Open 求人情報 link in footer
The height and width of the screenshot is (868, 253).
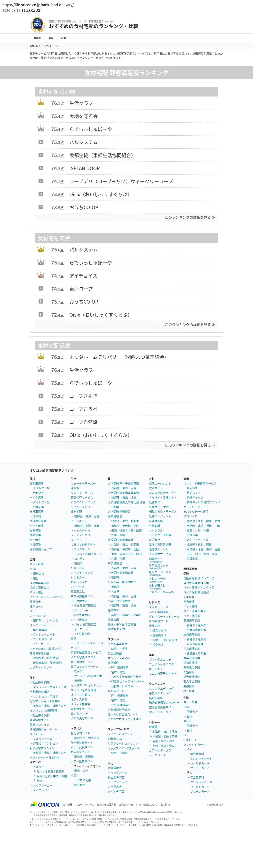(165, 805)
